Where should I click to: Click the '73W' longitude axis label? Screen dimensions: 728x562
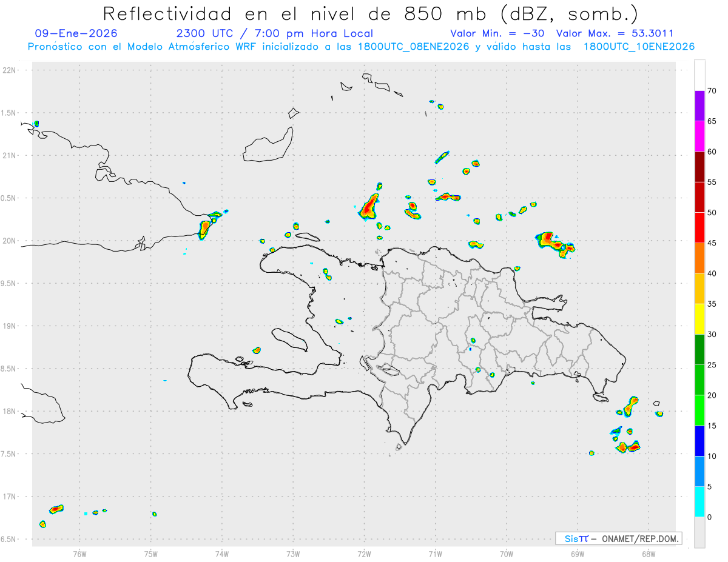(293, 554)
